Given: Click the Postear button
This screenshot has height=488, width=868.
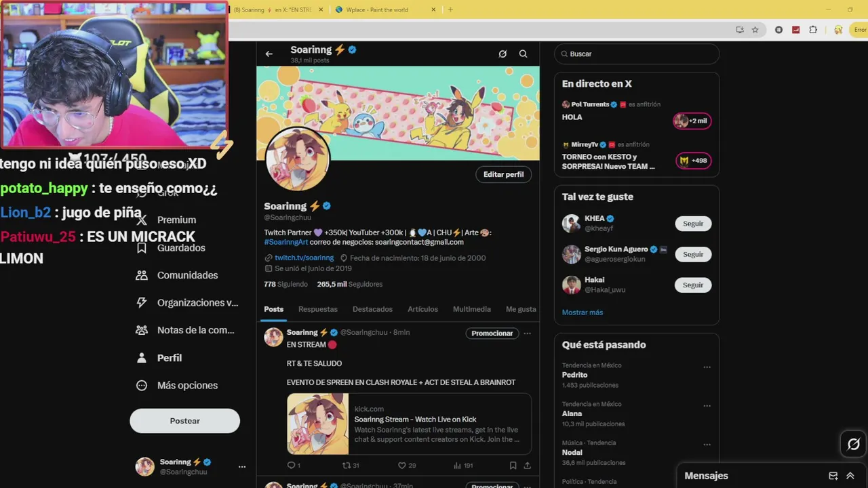Looking at the screenshot, I should (x=184, y=421).
